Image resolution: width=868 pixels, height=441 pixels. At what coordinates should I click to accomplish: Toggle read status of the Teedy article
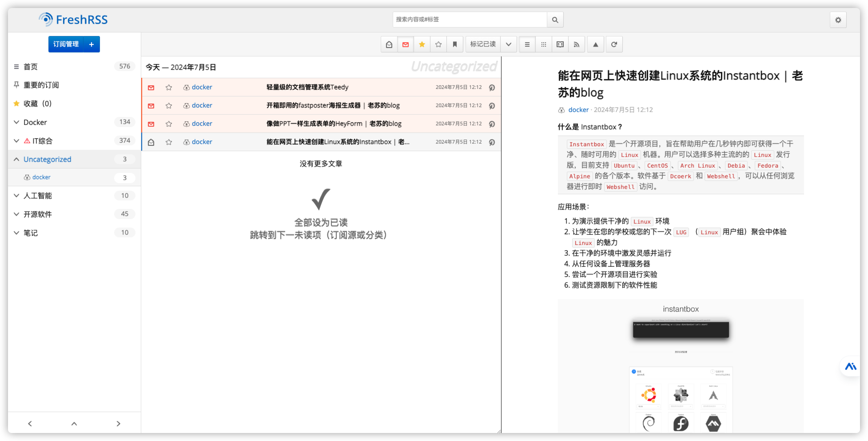tap(151, 88)
